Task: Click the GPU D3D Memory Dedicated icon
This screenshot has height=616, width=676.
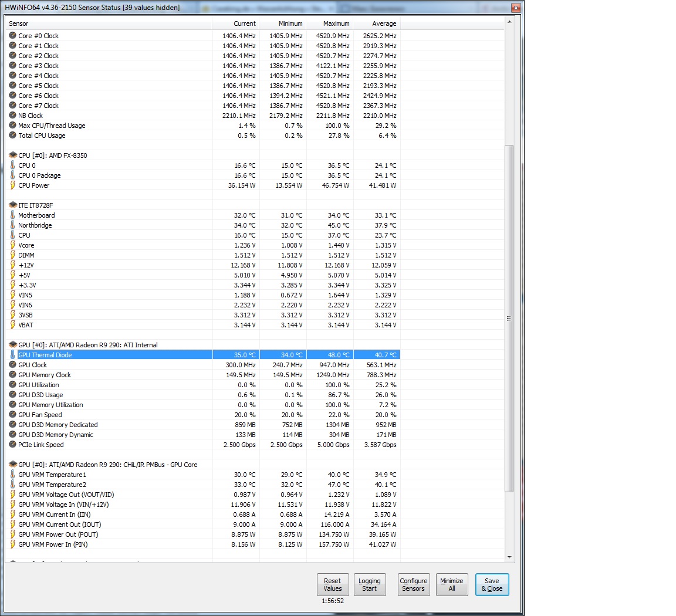Action: tap(12, 424)
